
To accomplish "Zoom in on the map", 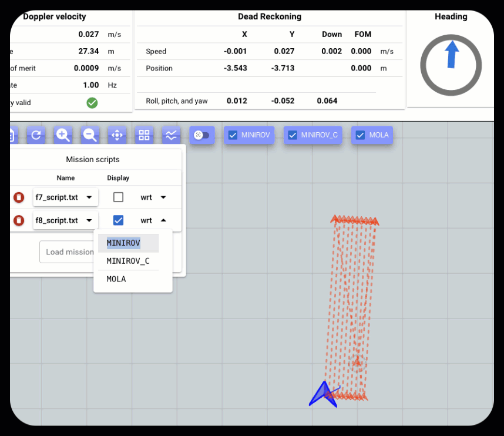I will pyautogui.click(x=63, y=135).
